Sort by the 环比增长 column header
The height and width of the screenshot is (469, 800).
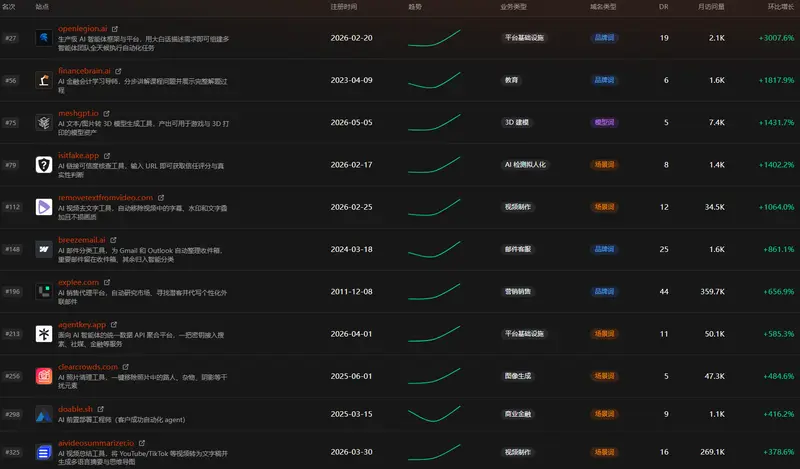[x=781, y=7]
